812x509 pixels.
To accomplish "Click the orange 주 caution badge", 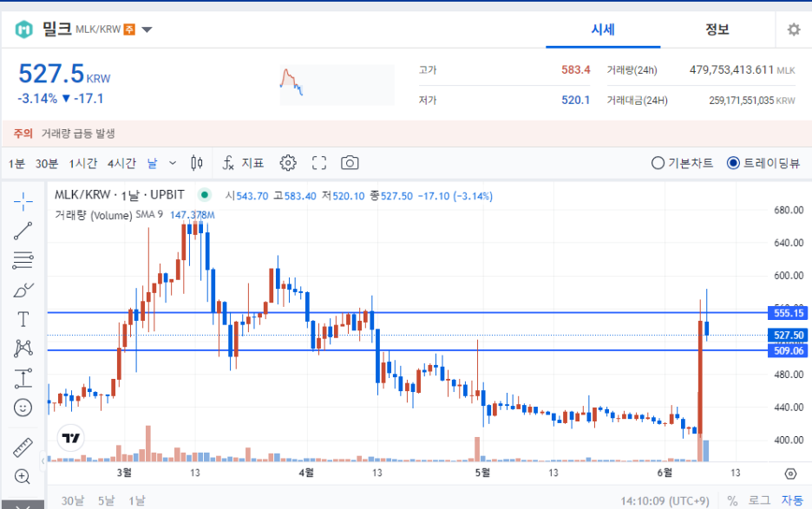I will (x=129, y=29).
